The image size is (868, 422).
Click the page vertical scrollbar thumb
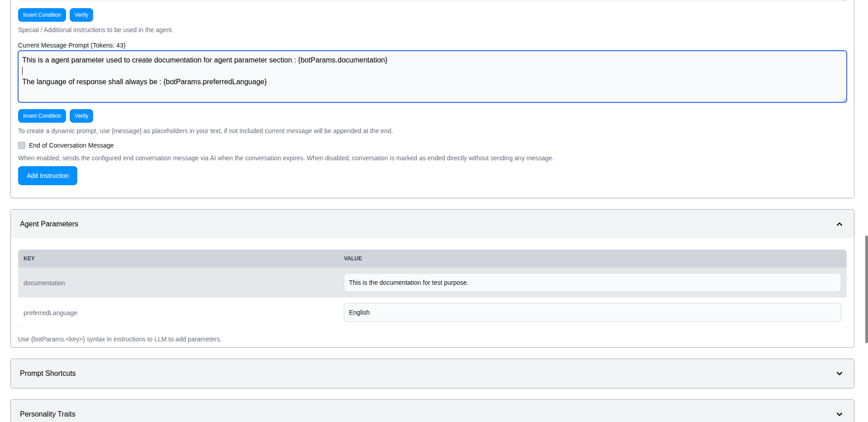click(x=866, y=289)
